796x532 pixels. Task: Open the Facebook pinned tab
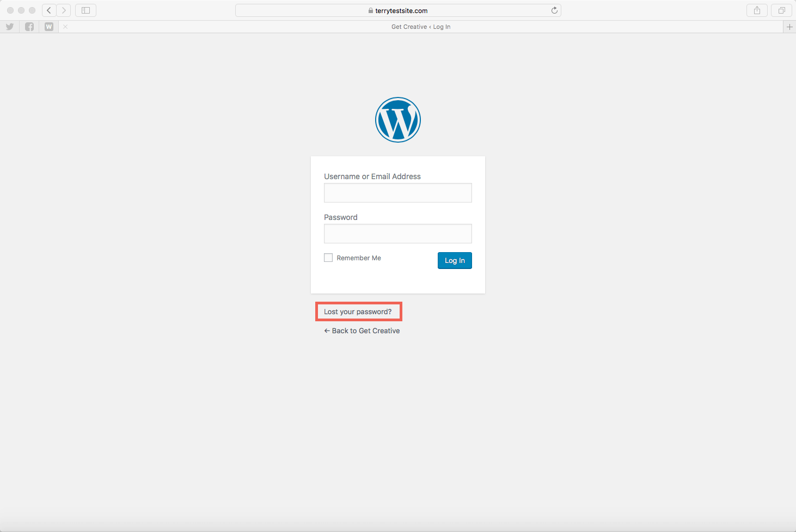29,27
